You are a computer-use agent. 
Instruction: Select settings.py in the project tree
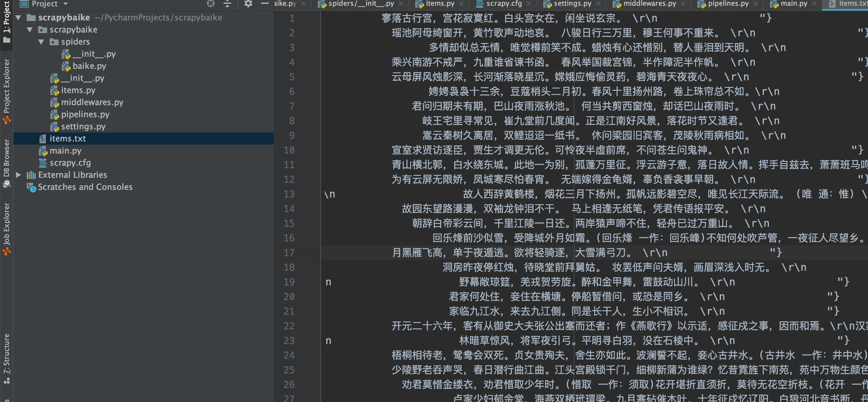coord(83,127)
